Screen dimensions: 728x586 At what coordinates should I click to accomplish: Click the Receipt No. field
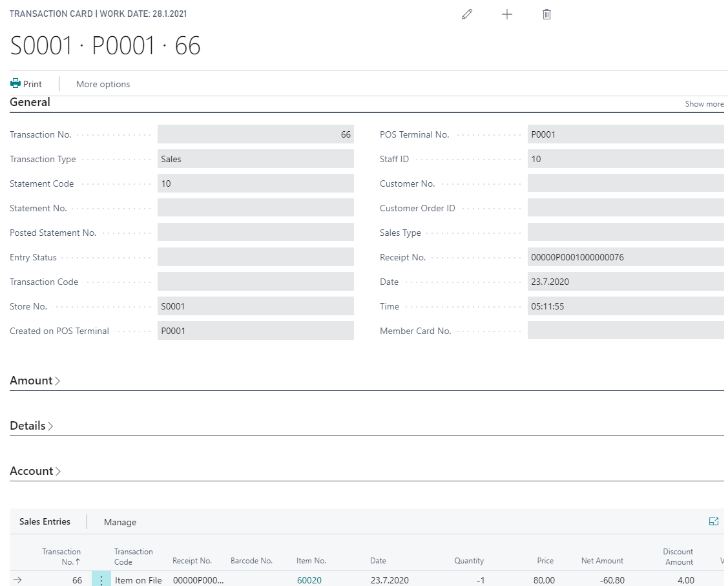pyautogui.click(x=625, y=257)
